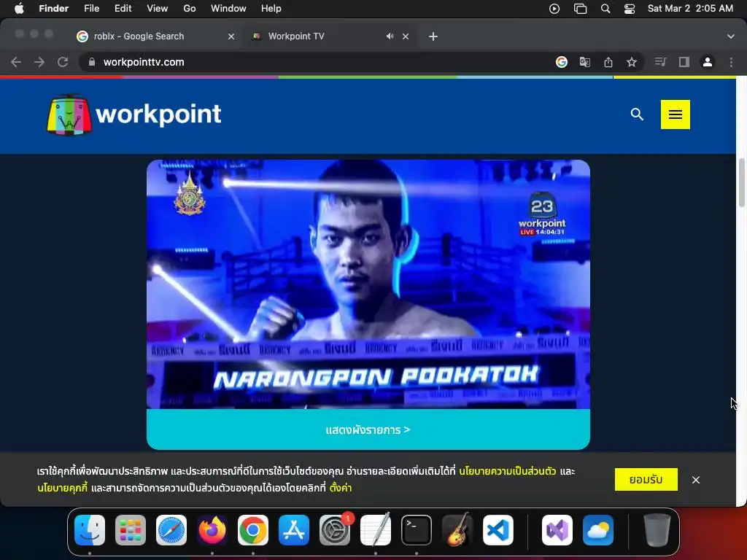
Task: Open the Finder menu
Action: 54,8
